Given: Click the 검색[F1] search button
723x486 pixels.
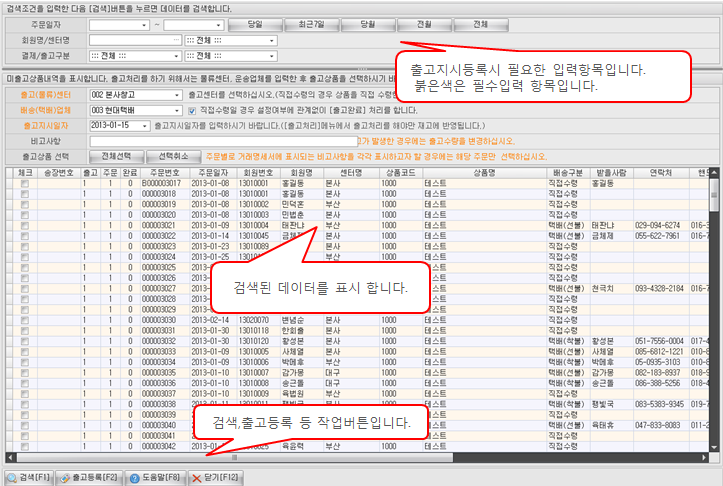Looking at the screenshot, I should click(29, 478).
